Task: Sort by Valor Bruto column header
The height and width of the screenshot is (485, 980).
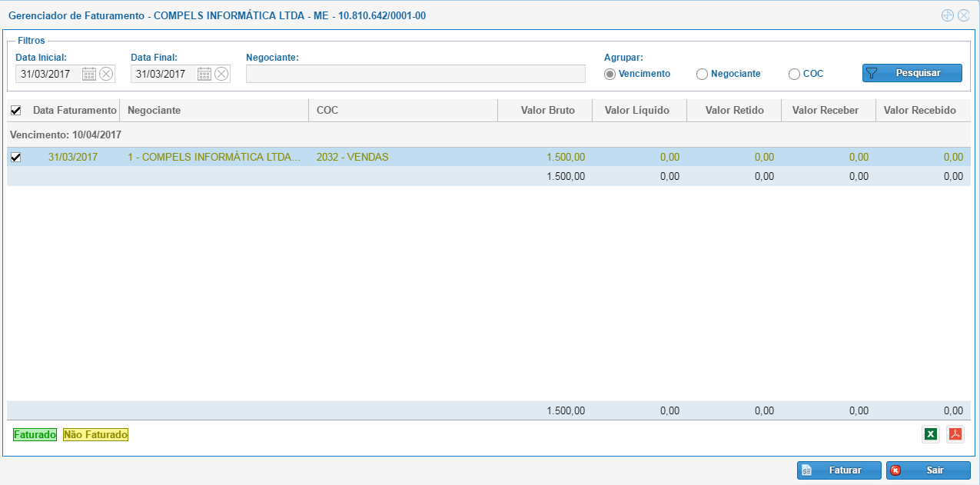Action: [x=545, y=111]
